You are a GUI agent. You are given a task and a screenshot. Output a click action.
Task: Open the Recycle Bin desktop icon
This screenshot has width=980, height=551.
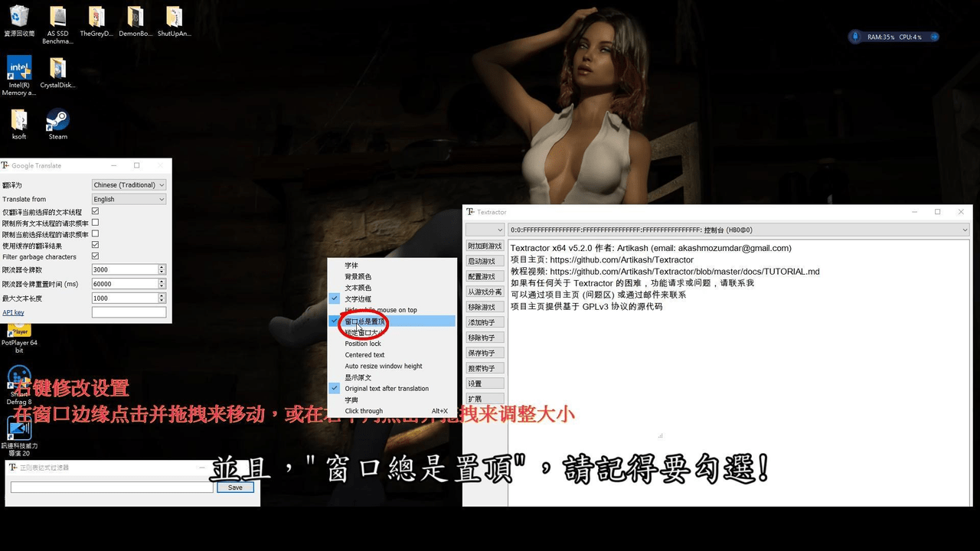(x=19, y=21)
